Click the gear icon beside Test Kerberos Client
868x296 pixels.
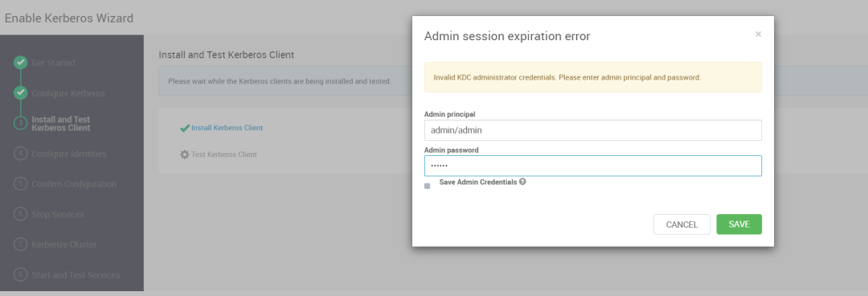185,154
